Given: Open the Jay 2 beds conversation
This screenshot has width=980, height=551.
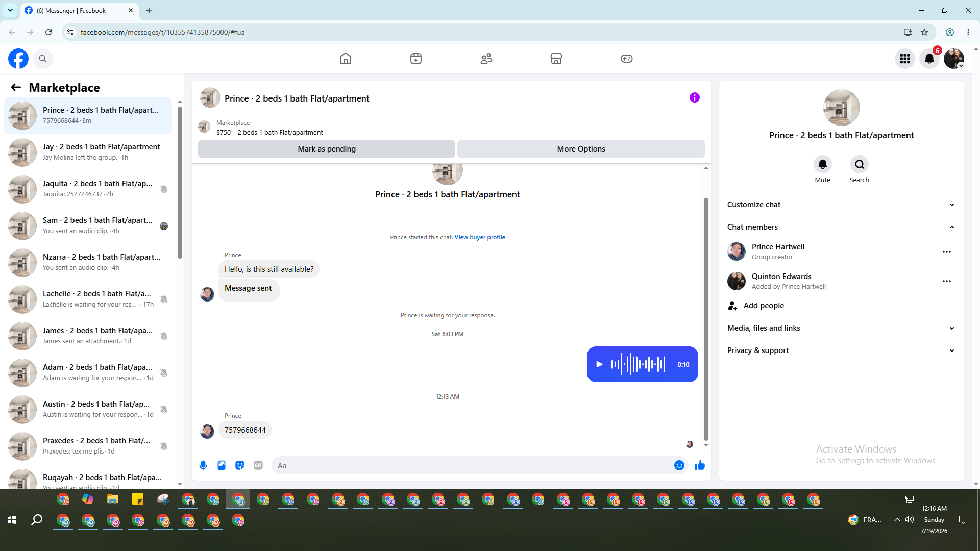Looking at the screenshot, I should (x=88, y=152).
